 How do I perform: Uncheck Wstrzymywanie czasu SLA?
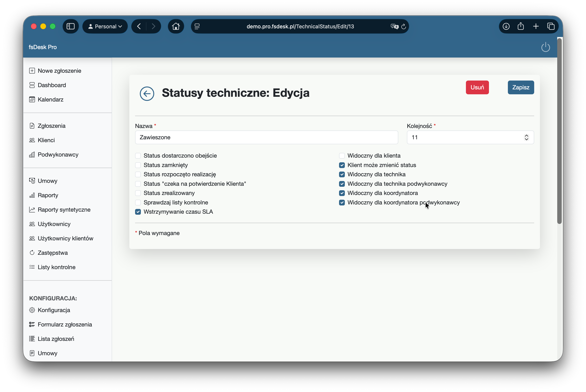point(138,212)
